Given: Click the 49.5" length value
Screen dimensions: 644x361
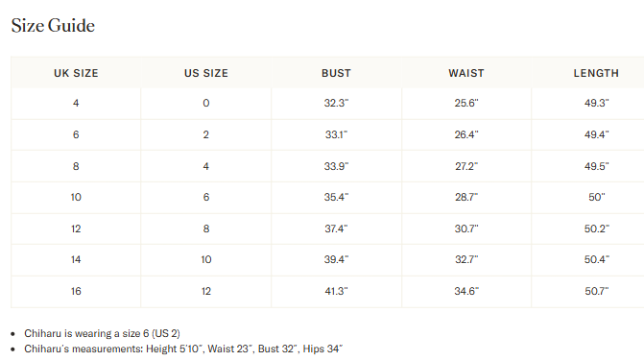Looking at the screenshot, I should pyautogui.click(x=597, y=166).
